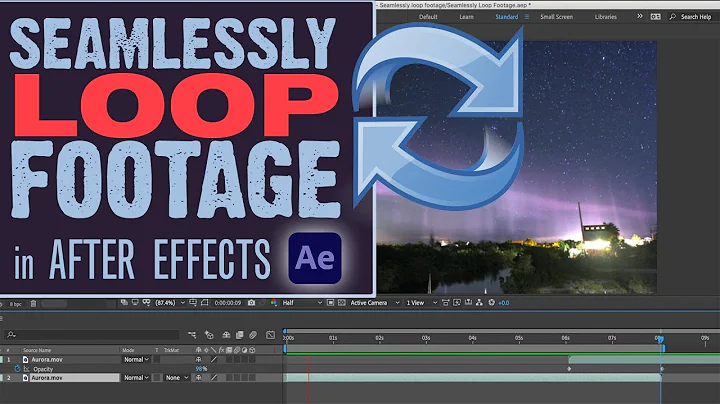Toggle the quality switch for layer 2
Image resolution: width=720 pixels, height=404 pixels.
[214, 378]
